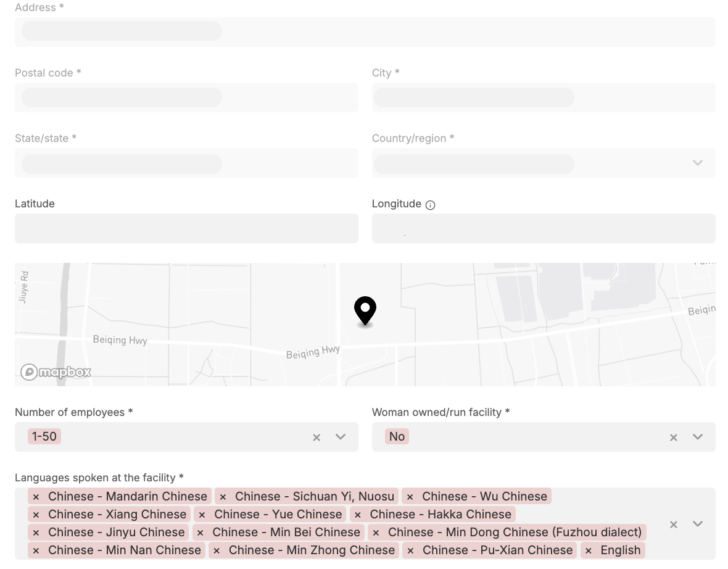The height and width of the screenshot is (569, 728).
Task: Open the Woman owned/run facility dropdown
Action: (x=698, y=437)
